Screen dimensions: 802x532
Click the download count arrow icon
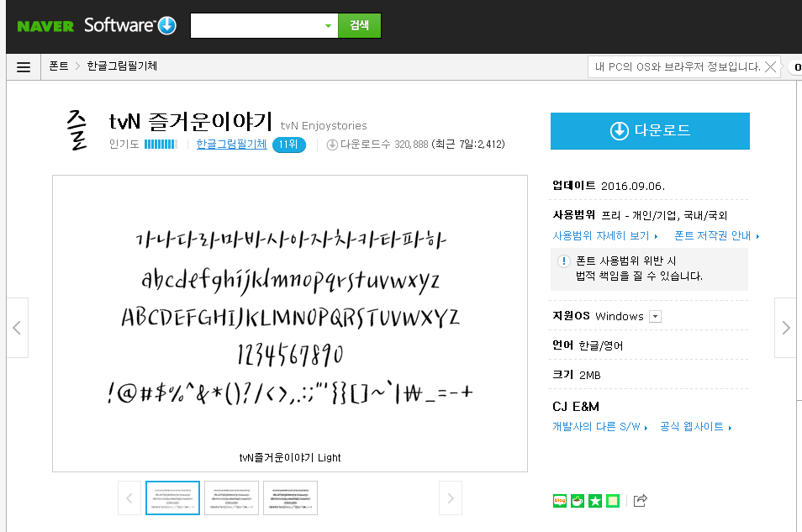pos(332,145)
